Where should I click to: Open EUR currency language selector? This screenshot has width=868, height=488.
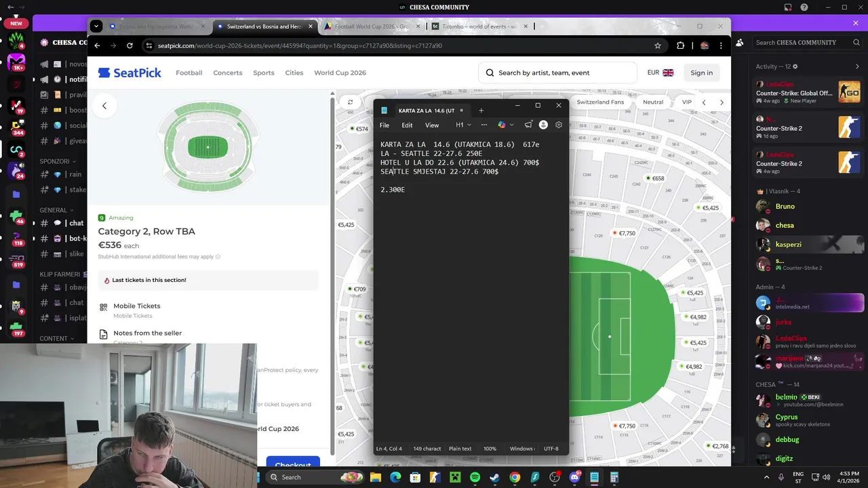click(x=660, y=73)
